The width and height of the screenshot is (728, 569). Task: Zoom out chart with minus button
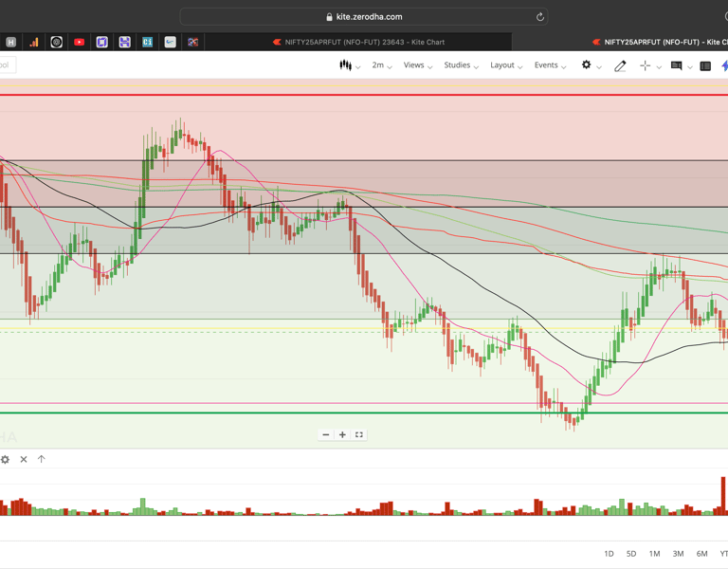tap(326, 434)
